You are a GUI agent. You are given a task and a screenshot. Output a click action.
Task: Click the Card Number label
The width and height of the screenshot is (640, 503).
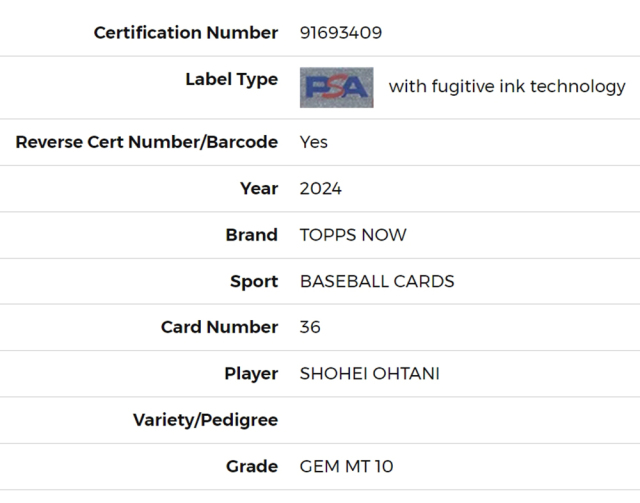pyautogui.click(x=219, y=327)
